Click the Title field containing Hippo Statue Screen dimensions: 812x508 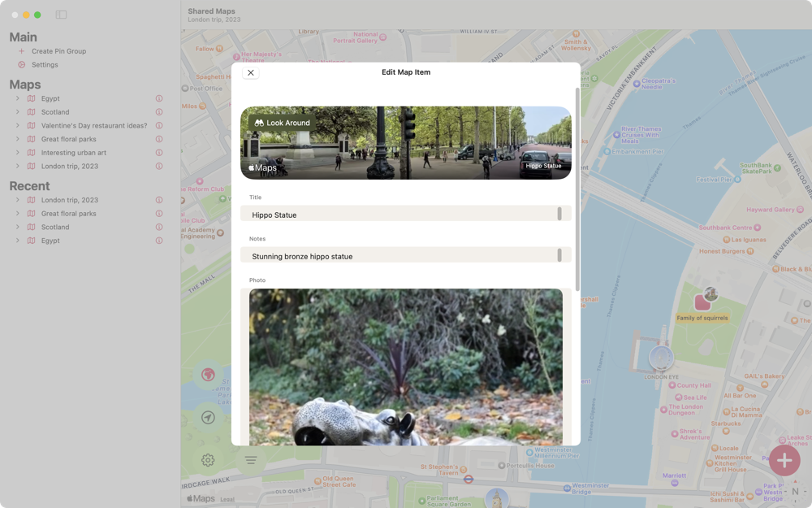(x=405, y=214)
